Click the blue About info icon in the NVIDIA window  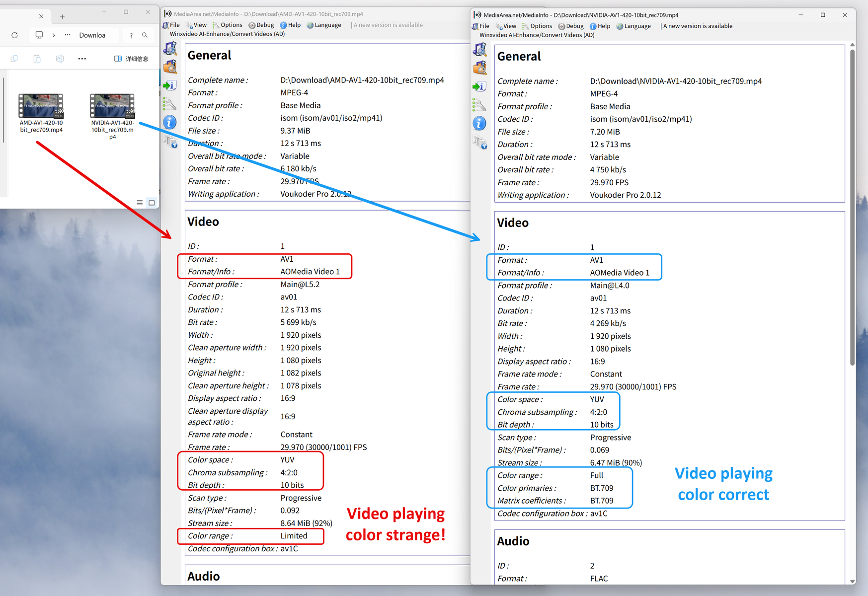pos(480,123)
